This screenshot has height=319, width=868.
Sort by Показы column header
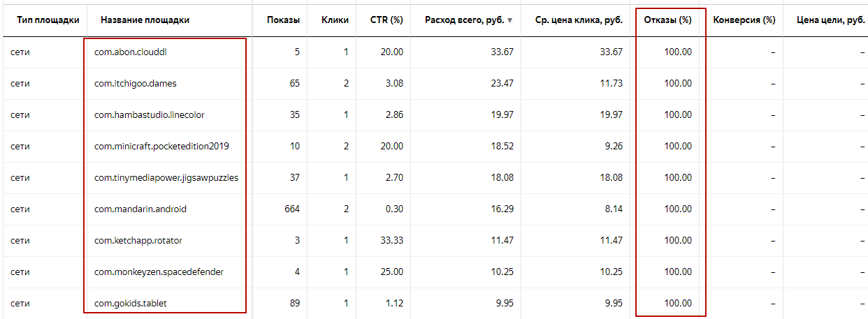283,20
